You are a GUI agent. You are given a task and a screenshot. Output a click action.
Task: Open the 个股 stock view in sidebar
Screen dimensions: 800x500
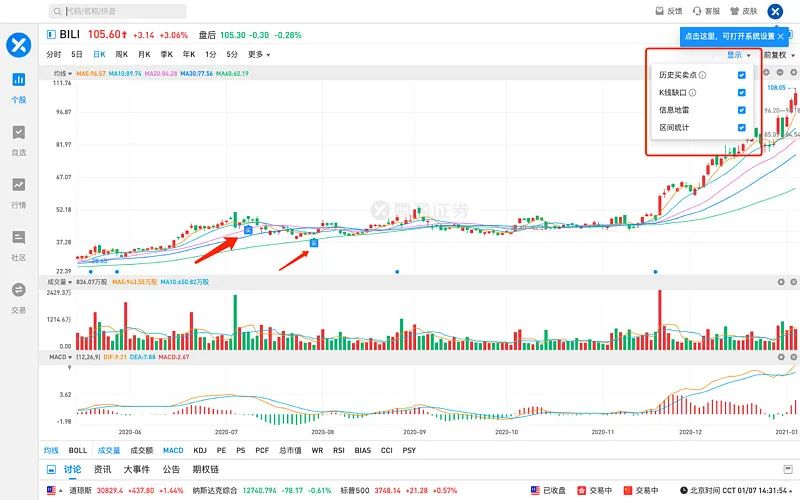pyautogui.click(x=18, y=87)
